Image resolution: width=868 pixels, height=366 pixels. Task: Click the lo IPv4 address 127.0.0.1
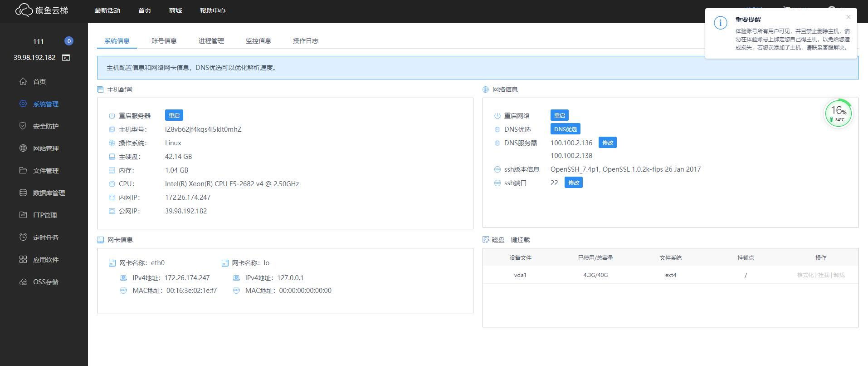coord(290,278)
